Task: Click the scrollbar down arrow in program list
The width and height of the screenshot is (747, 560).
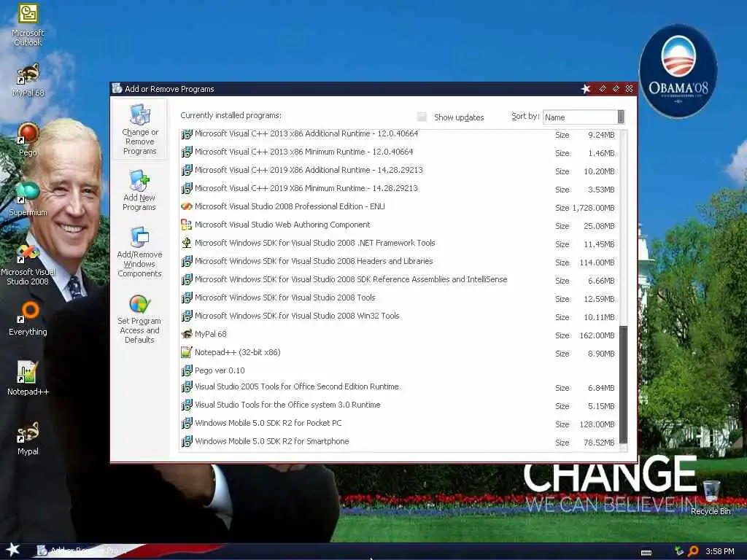Action: pos(623,448)
